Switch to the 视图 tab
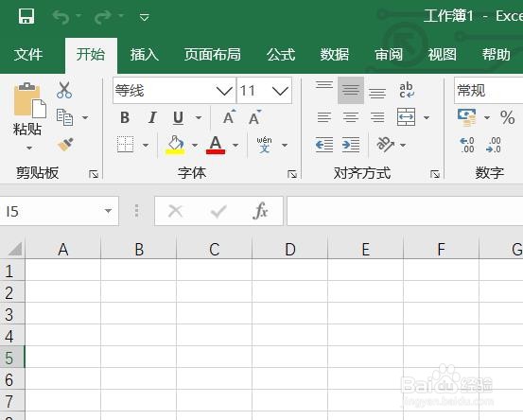The image size is (523, 420). tap(443, 54)
